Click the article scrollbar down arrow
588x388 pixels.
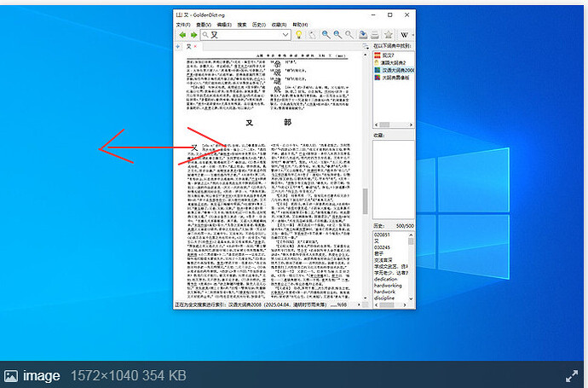tap(366, 298)
